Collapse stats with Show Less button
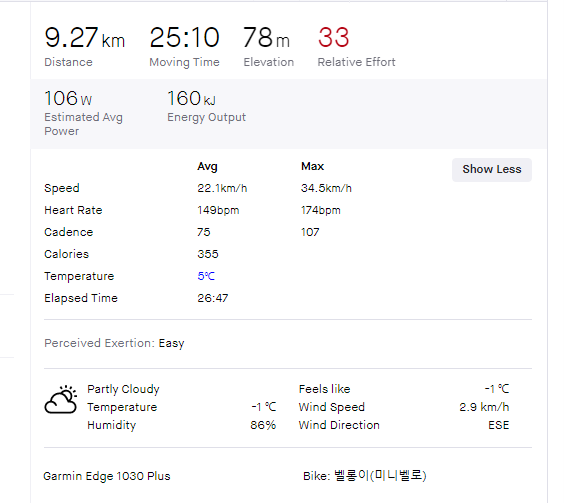564x503 pixels. tap(492, 169)
